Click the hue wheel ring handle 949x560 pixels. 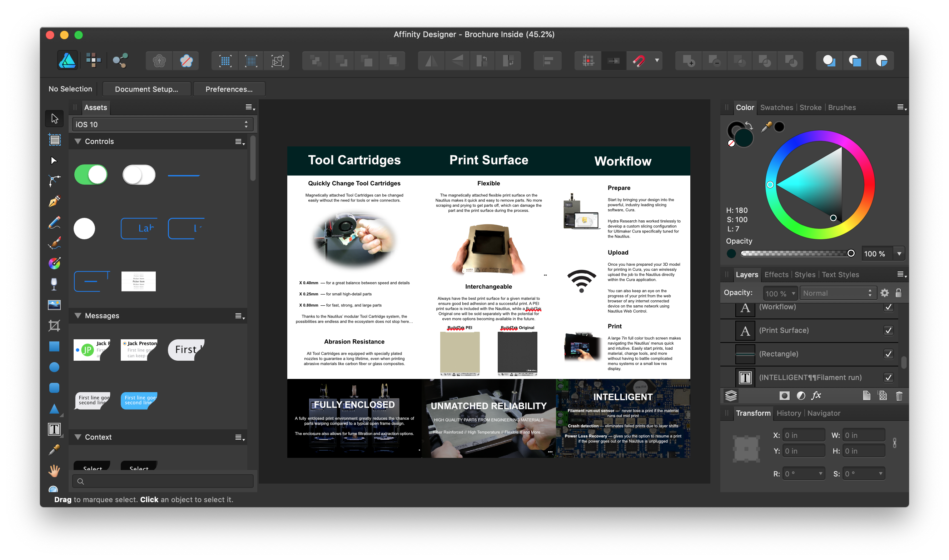click(770, 185)
